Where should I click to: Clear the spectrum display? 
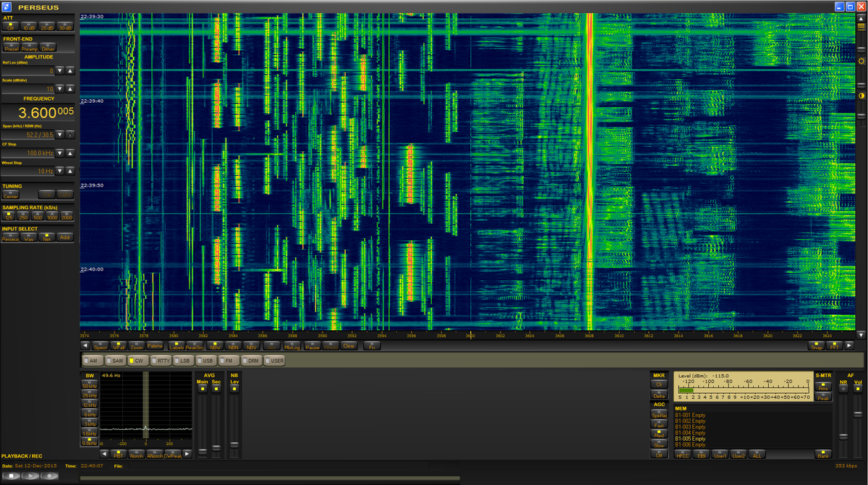point(349,346)
